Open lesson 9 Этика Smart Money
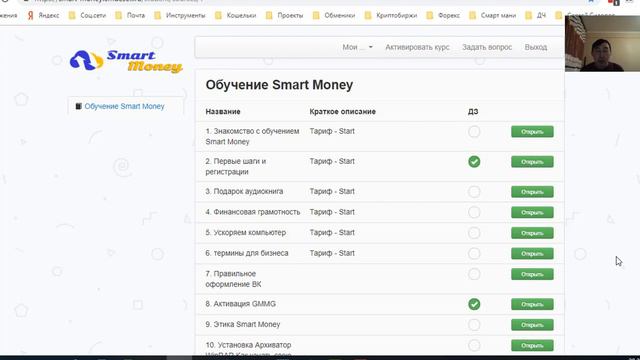 pos(532,325)
